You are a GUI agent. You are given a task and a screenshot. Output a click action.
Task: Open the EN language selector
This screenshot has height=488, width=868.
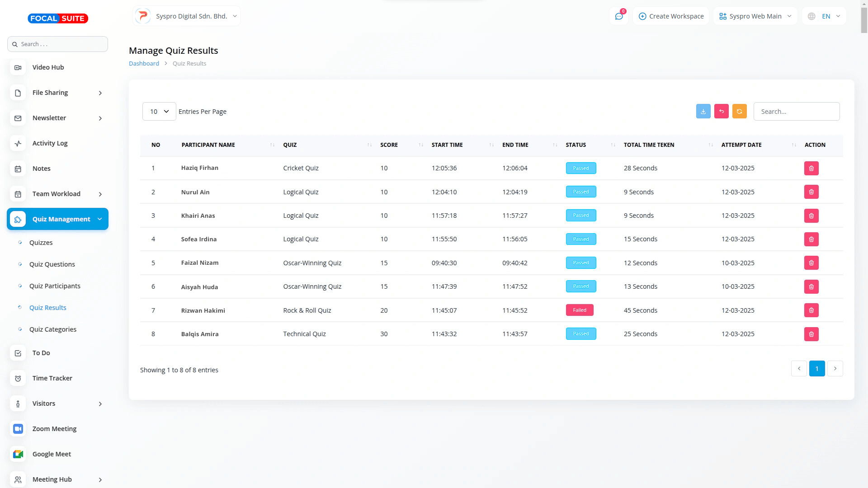pos(825,16)
